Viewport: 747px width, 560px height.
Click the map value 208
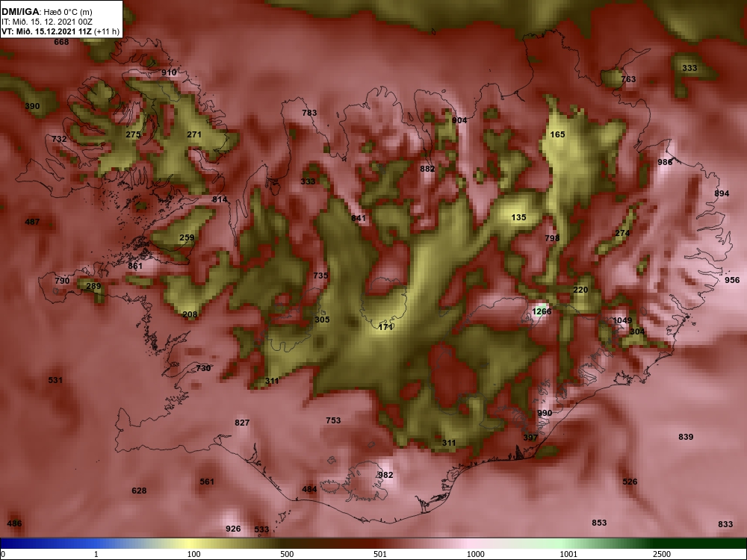(190, 314)
